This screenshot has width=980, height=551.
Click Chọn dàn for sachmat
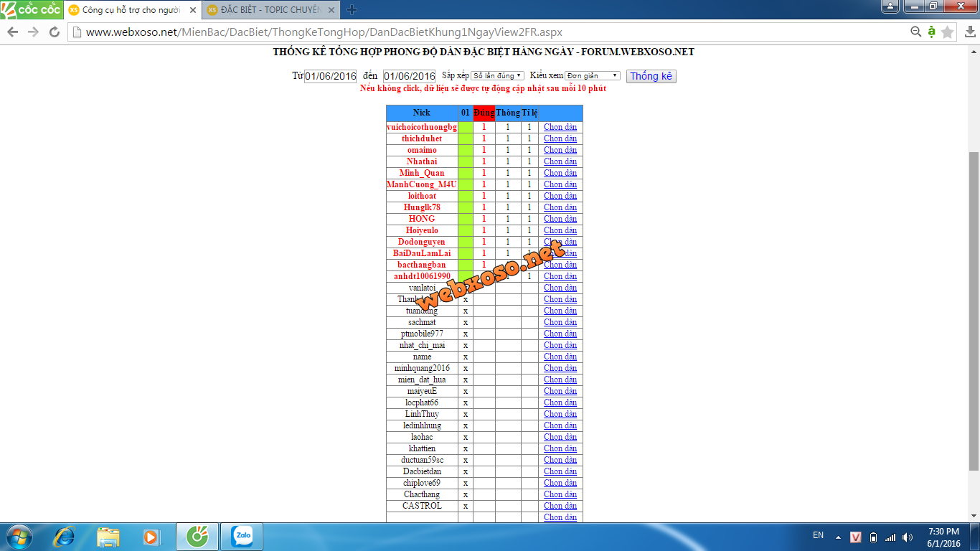pyautogui.click(x=560, y=322)
